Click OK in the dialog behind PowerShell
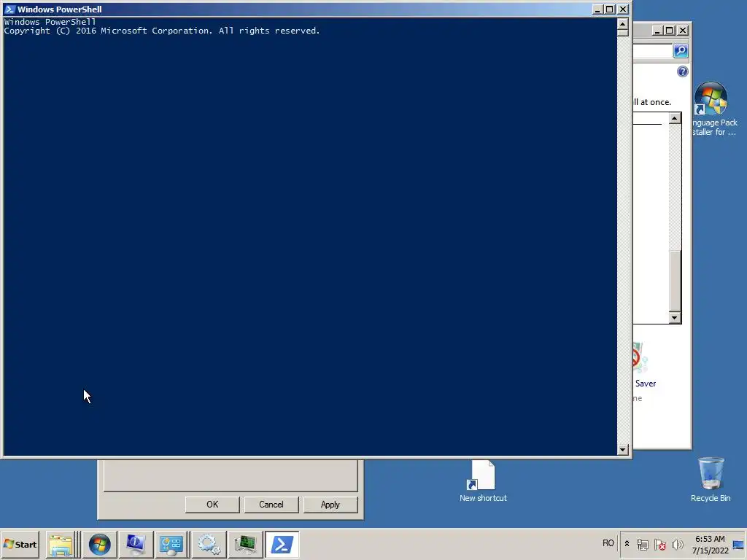Image resolution: width=747 pixels, height=560 pixels. 212,505
